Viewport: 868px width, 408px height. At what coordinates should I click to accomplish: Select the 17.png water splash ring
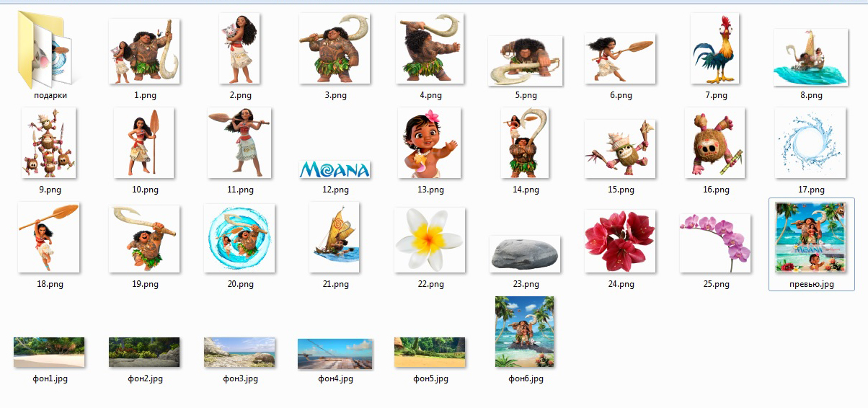[x=811, y=143]
